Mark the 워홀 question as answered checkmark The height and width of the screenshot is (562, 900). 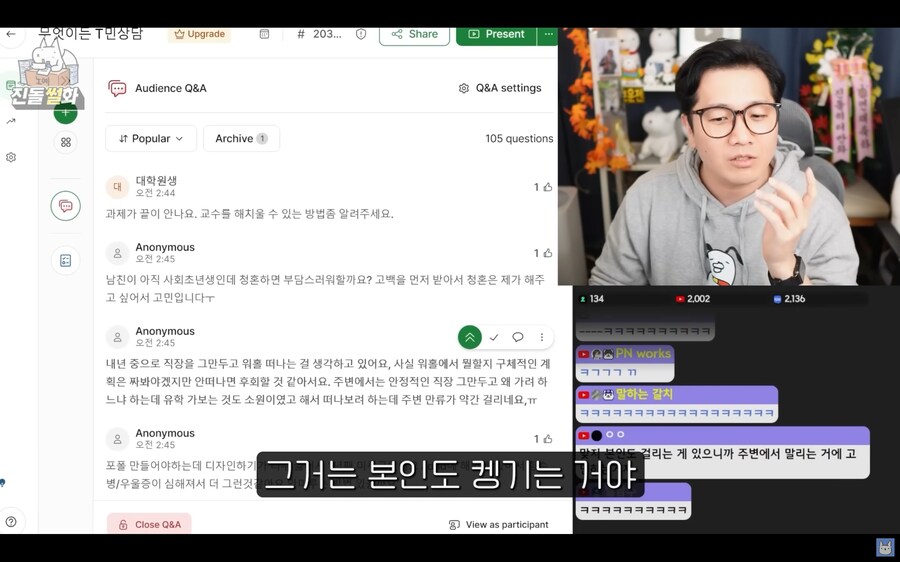click(x=494, y=338)
